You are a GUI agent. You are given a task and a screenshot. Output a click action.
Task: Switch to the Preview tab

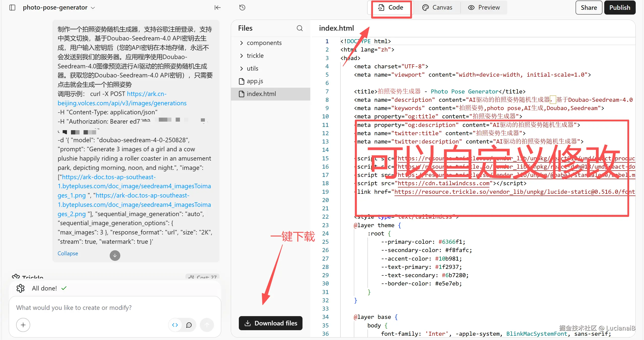click(x=484, y=8)
